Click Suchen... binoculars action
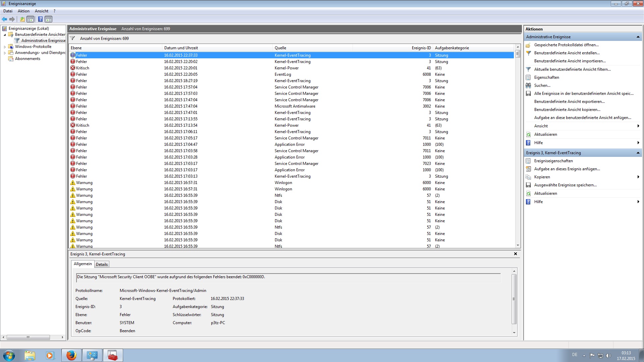This screenshot has width=644, height=362. [542, 85]
